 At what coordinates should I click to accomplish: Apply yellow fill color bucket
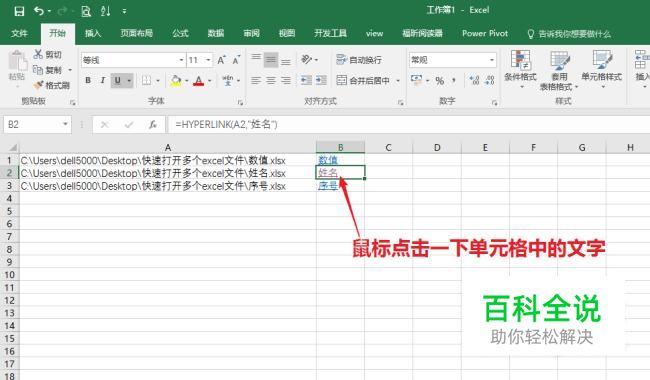pyautogui.click(x=176, y=80)
